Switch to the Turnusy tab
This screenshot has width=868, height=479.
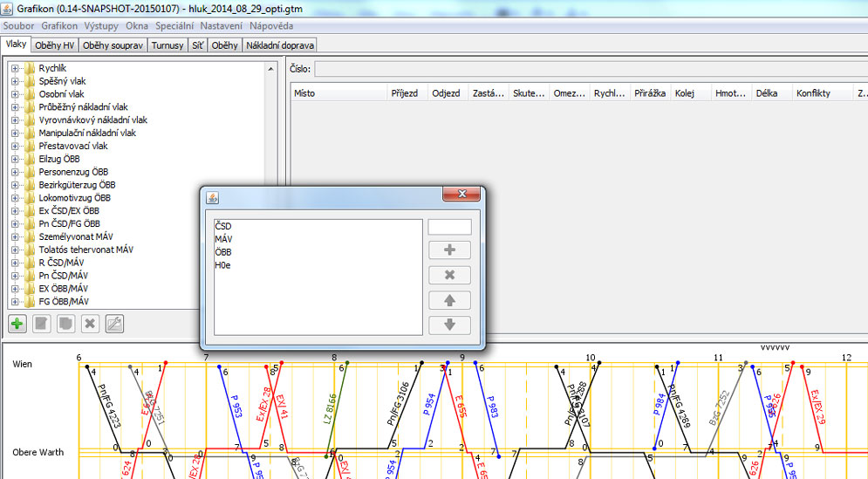click(x=167, y=45)
